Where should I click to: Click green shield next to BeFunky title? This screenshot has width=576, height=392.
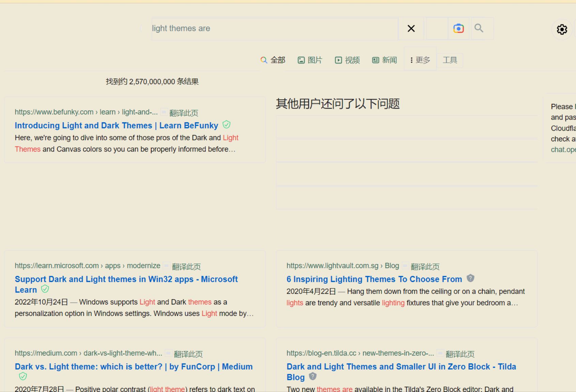click(227, 125)
